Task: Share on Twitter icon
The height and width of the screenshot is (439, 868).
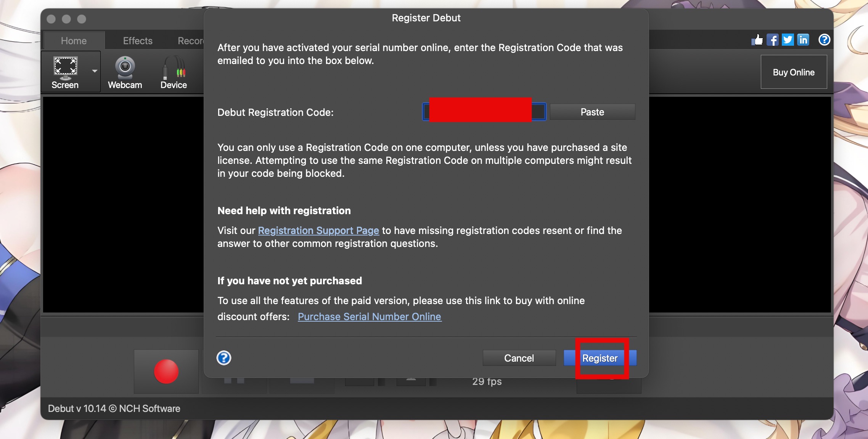Action: (x=788, y=40)
